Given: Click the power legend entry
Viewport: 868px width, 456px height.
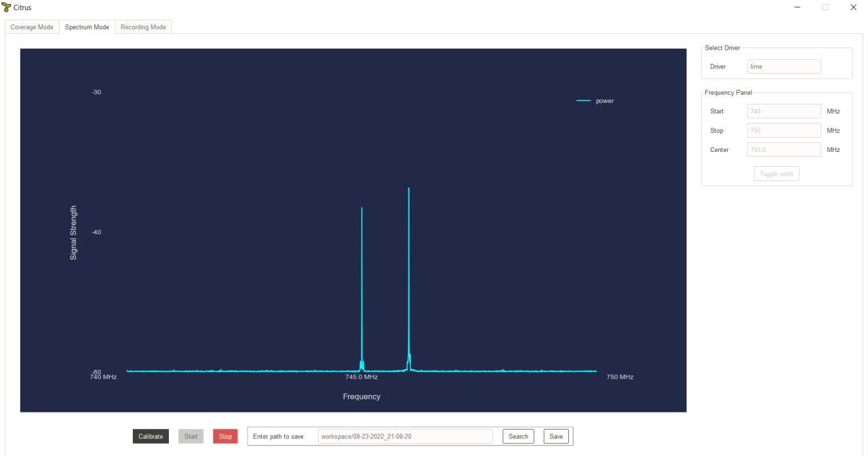Looking at the screenshot, I should pos(595,101).
